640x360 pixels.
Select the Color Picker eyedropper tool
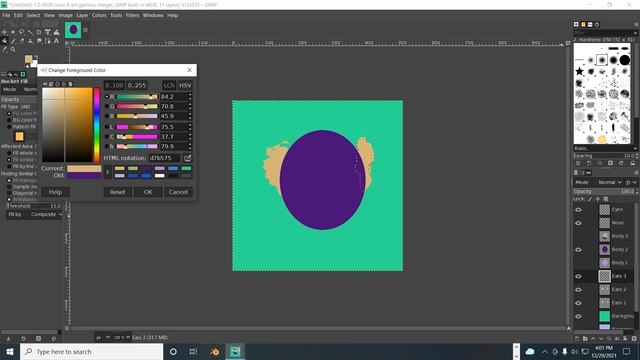4,49
